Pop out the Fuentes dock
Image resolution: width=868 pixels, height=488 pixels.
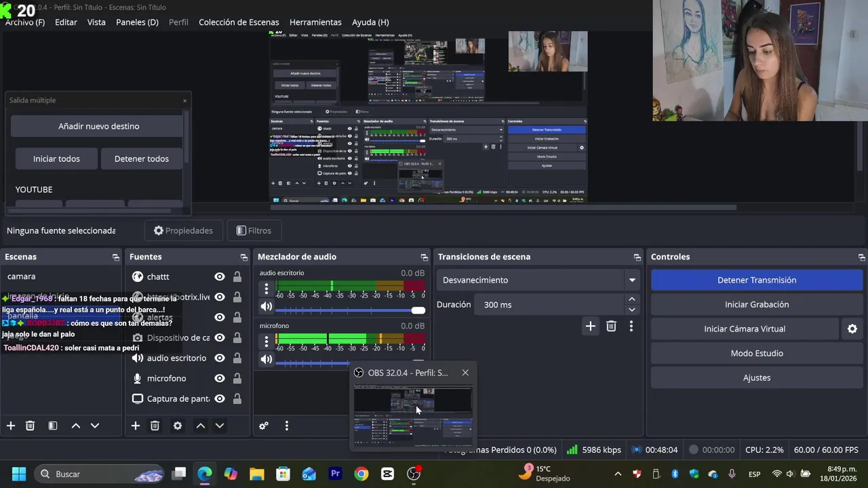pyautogui.click(x=243, y=258)
